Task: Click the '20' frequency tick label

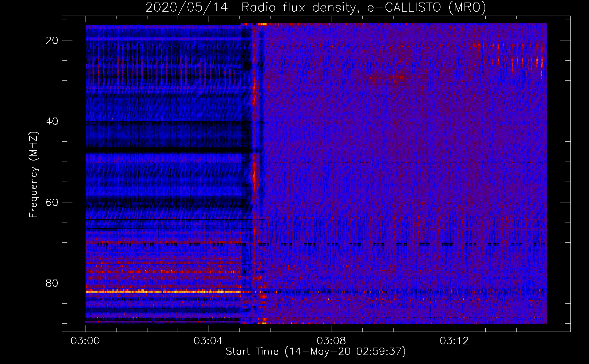Action: point(52,40)
